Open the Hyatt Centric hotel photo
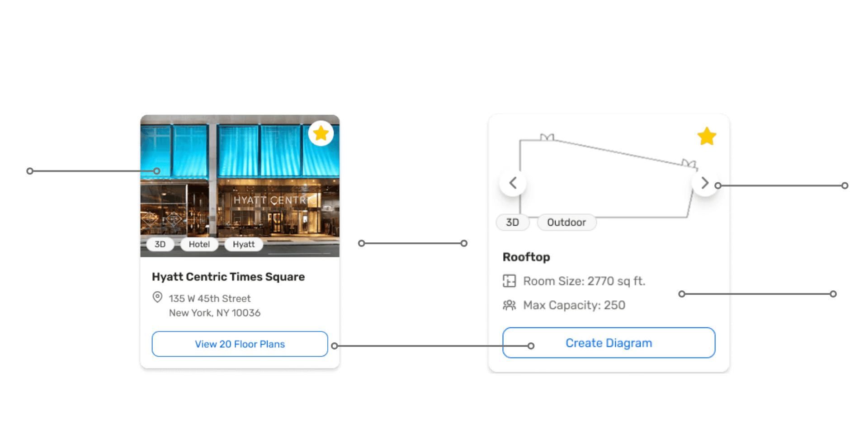This screenshot has height=445, width=868. 240,186
